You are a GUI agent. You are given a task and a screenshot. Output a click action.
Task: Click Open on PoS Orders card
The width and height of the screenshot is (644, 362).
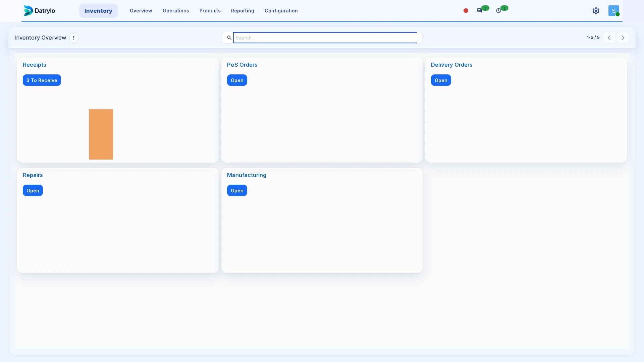(237, 80)
